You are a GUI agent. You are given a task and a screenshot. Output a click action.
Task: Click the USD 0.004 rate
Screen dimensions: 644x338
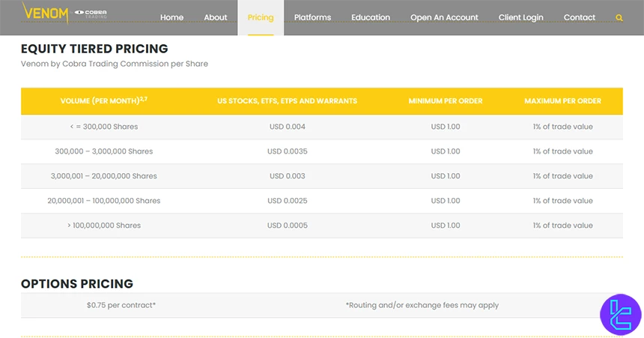coord(287,127)
